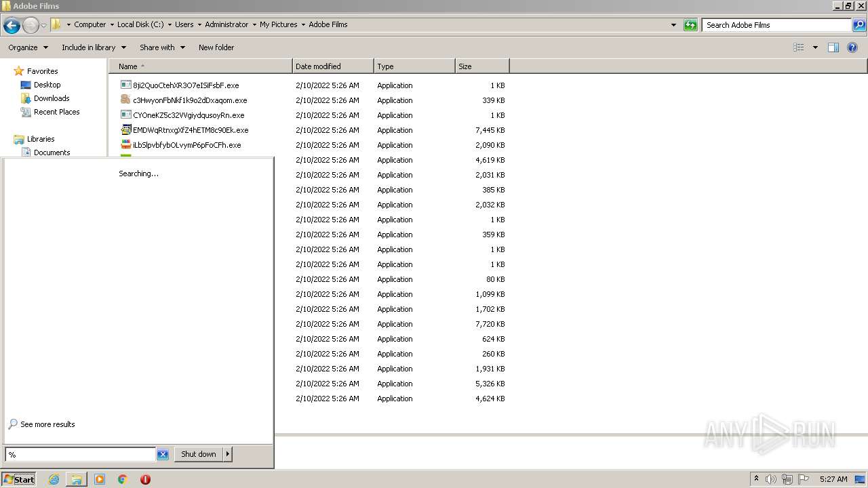Viewport: 868px width, 488px height.
Task: Click the New folder button
Action: [x=216, y=47]
